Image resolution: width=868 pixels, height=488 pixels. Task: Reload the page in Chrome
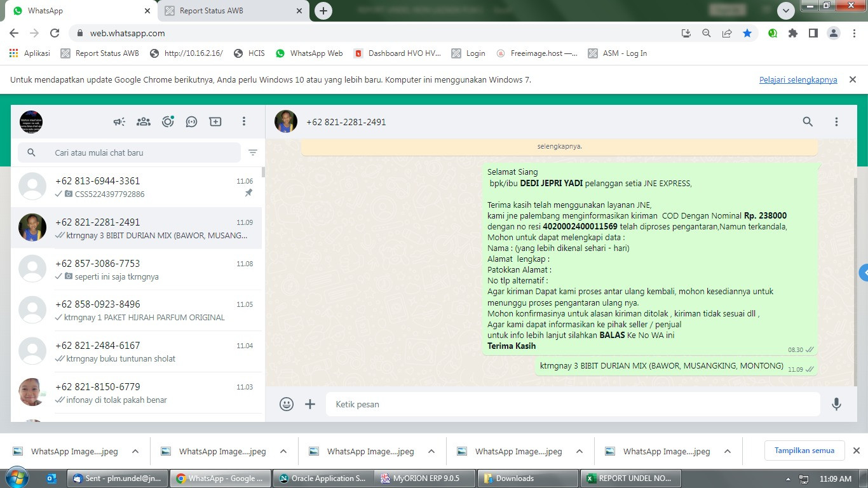(55, 33)
